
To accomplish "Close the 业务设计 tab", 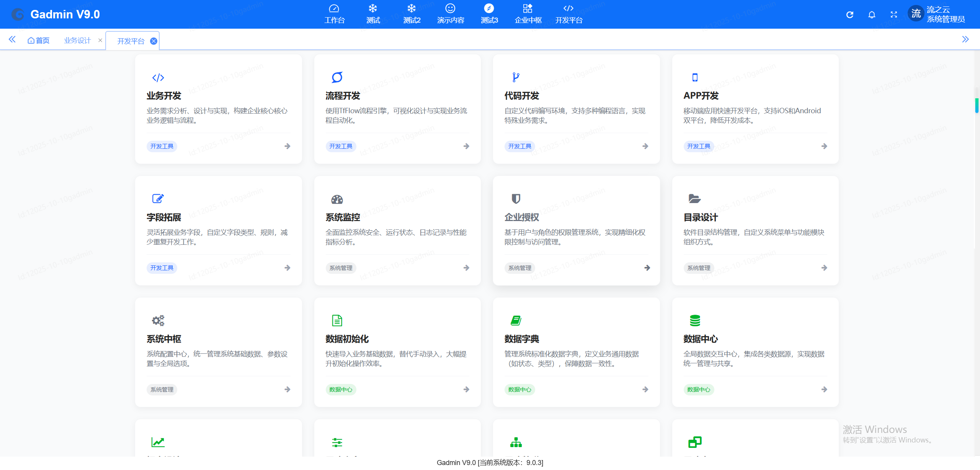I will tap(100, 40).
